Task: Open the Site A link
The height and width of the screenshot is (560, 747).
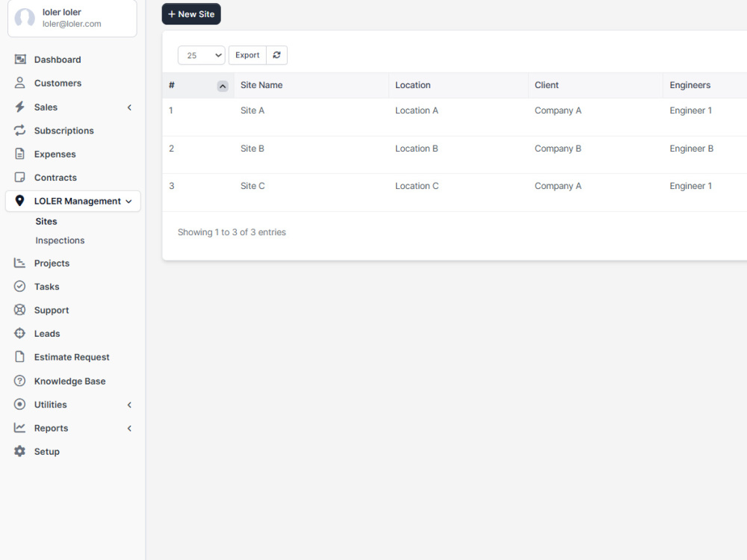Action: (x=252, y=111)
